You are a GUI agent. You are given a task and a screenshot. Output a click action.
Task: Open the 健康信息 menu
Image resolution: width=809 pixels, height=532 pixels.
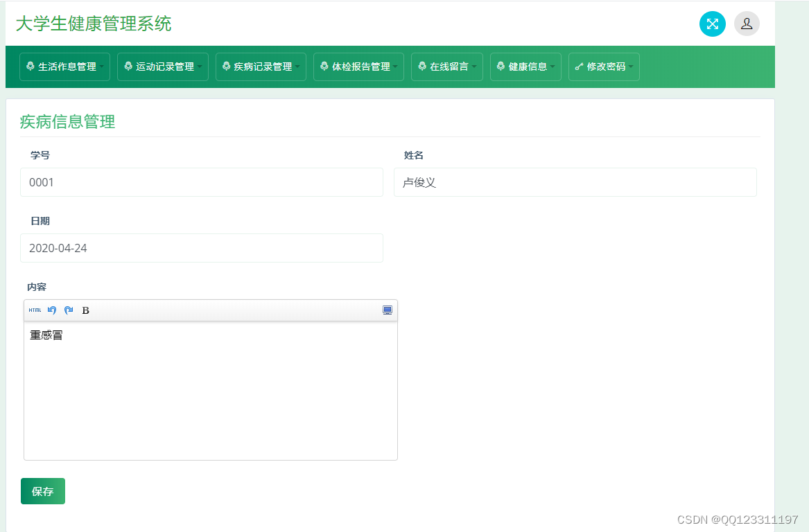[525, 66]
